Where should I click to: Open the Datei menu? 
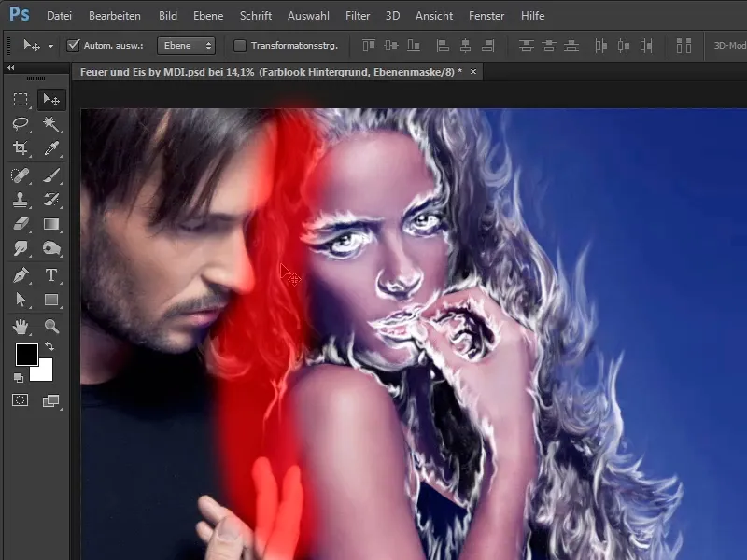pyautogui.click(x=59, y=16)
